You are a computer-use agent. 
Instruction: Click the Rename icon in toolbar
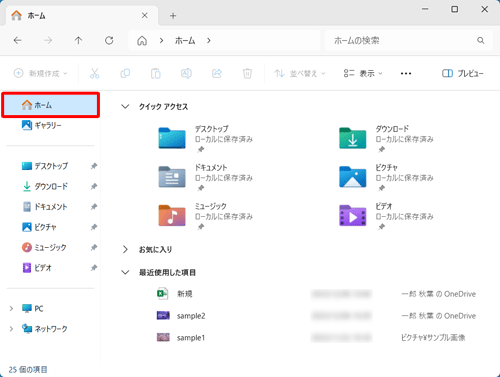[186, 73]
